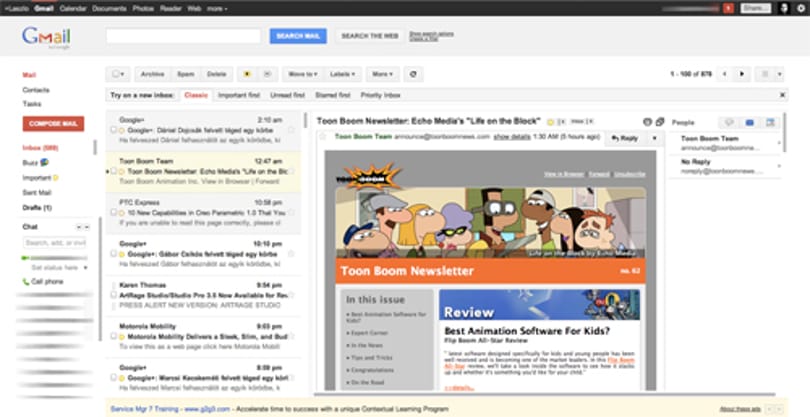Click the Buzz icon in the sidebar
Screen dimensions: 810x417
(44, 162)
